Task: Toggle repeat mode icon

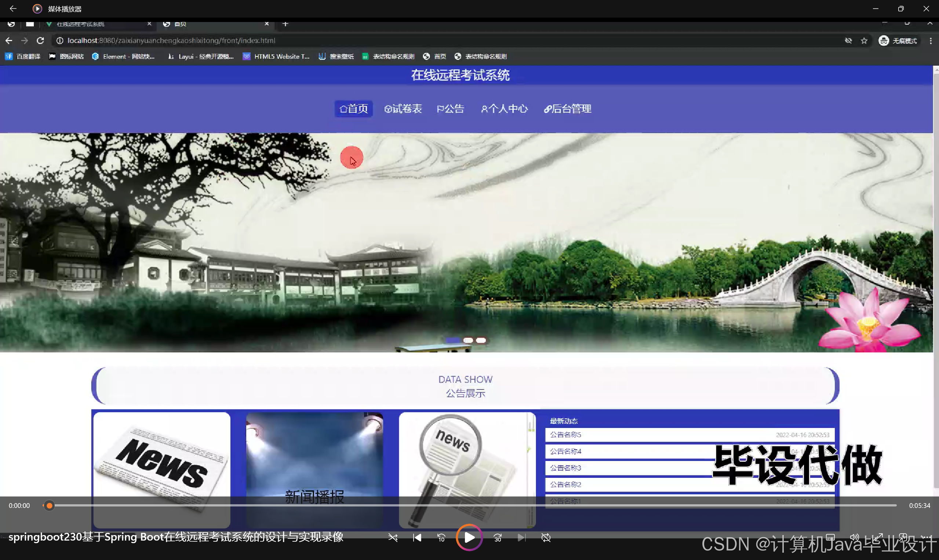Action: [x=546, y=538]
